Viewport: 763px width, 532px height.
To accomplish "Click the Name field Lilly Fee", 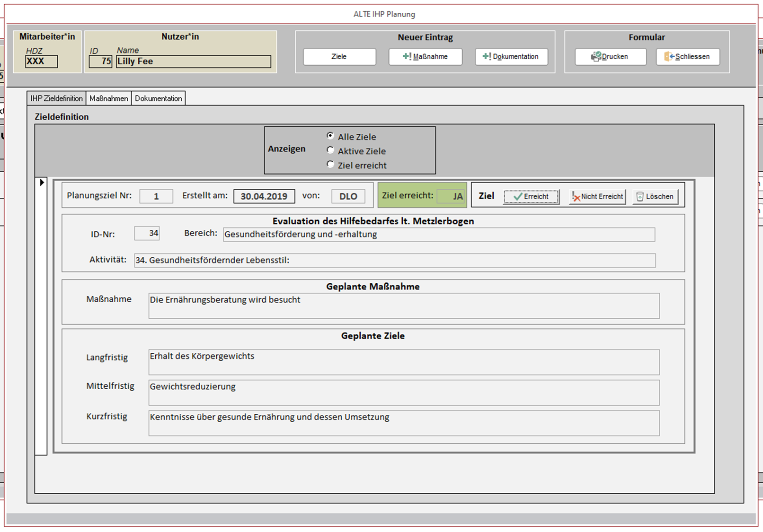I will coord(194,61).
